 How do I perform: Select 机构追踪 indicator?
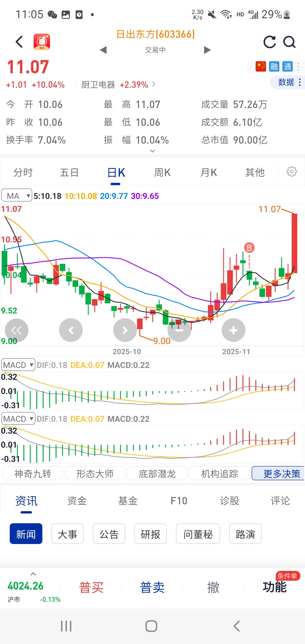coord(219,473)
